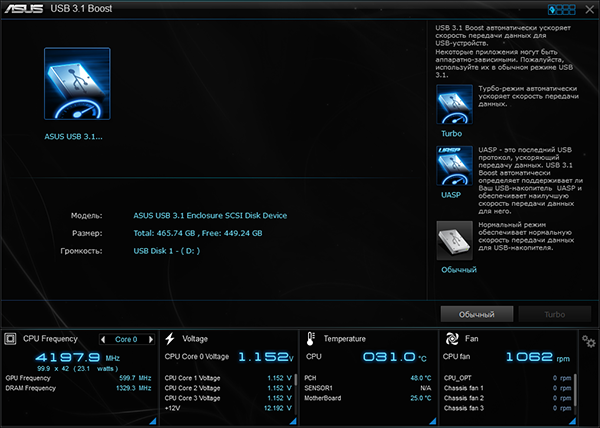Click the GPU Frequency row

tap(78, 378)
